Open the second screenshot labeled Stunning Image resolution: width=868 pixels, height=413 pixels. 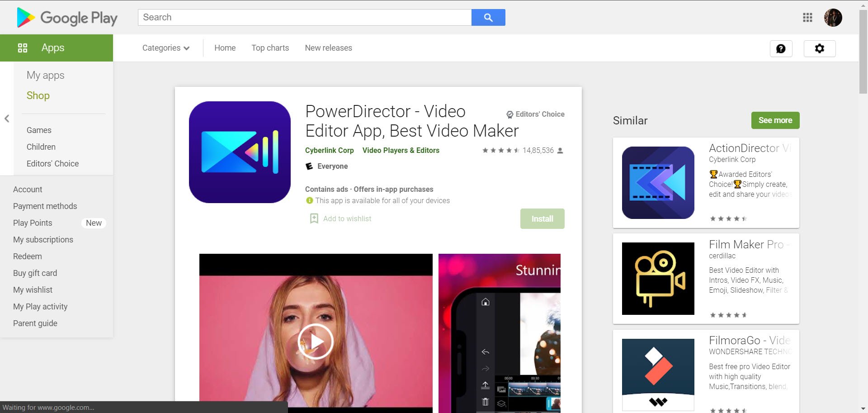coord(500,333)
